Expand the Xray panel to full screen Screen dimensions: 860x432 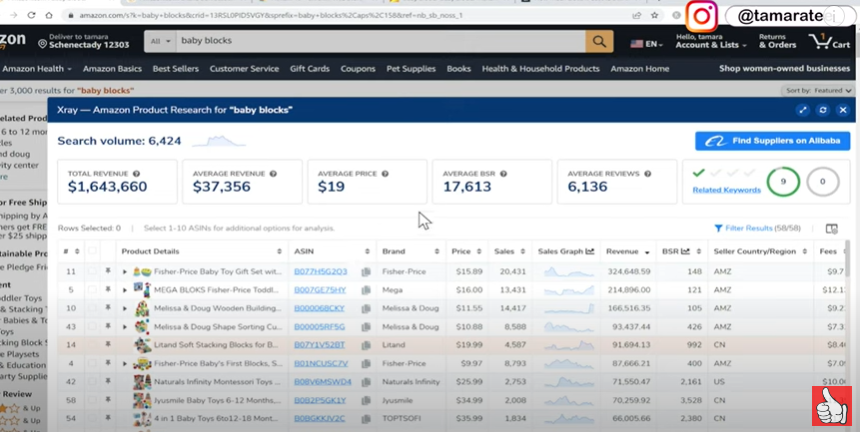tap(803, 110)
